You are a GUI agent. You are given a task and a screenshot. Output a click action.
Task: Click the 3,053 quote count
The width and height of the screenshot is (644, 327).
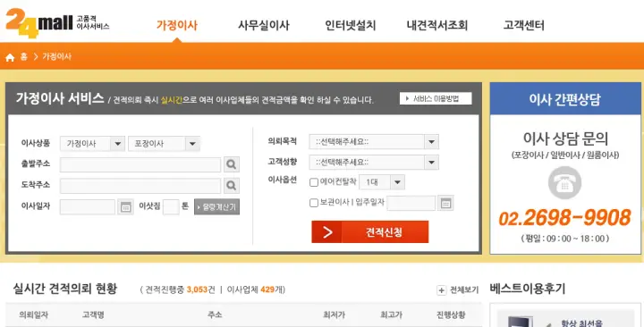pos(197,289)
